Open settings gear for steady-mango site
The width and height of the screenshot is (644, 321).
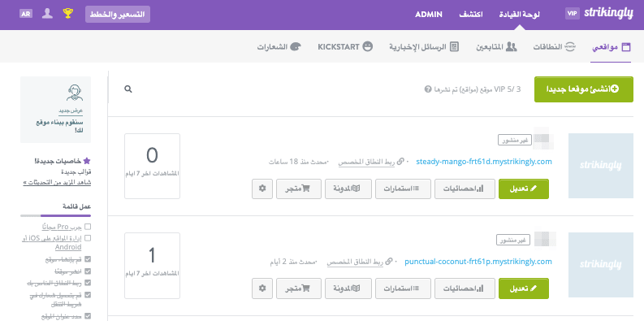[262, 189]
